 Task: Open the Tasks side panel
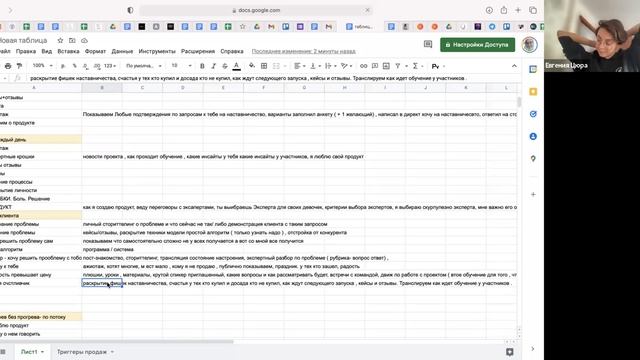click(x=533, y=114)
